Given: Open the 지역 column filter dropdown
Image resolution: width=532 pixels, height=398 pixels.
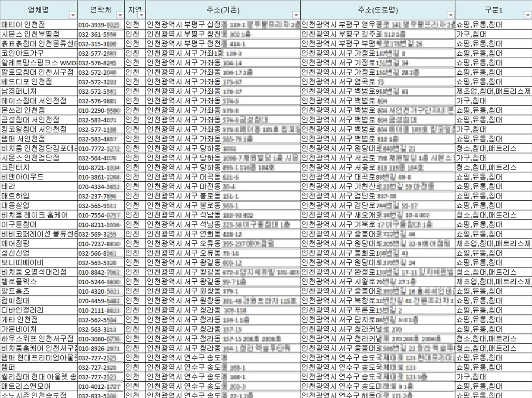Looking at the screenshot, I should 141,15.
